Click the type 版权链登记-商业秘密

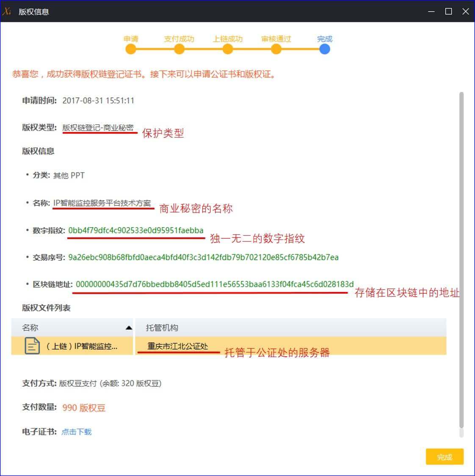pyautogui.click(x=98, y=127)
